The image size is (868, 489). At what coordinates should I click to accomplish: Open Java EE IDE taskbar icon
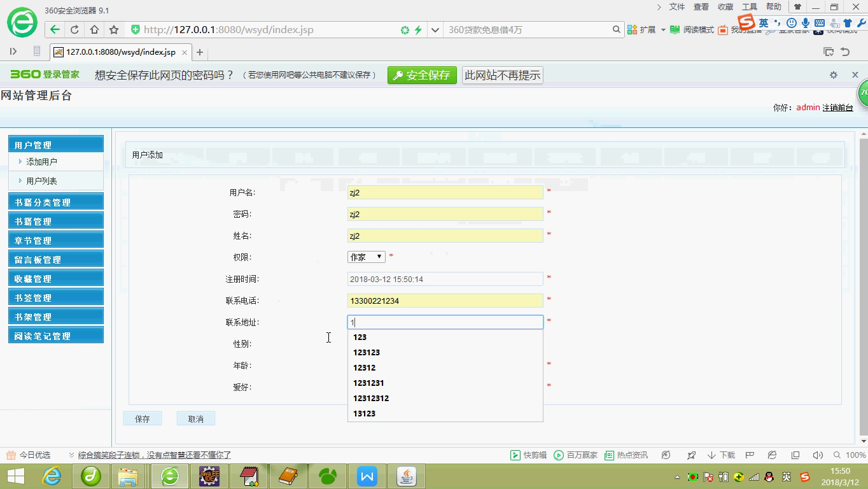click(209, 476)
